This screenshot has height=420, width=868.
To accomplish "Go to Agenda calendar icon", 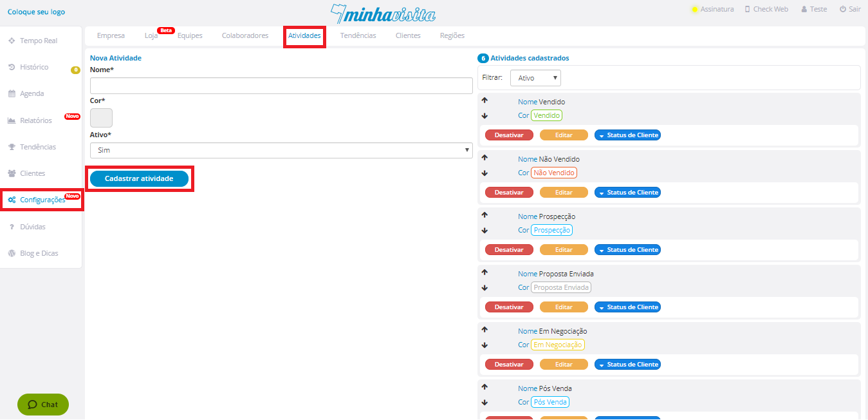I will [x=12, y=94].
